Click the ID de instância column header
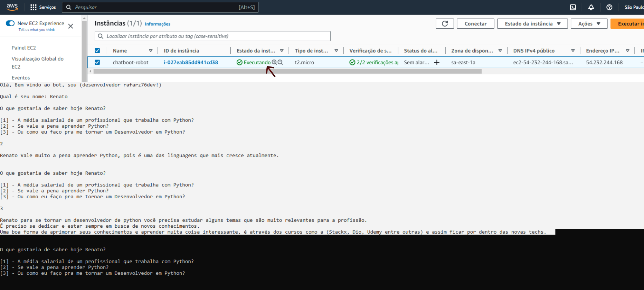This screenshot has height=290, width=644. click(x=181, y=51)
